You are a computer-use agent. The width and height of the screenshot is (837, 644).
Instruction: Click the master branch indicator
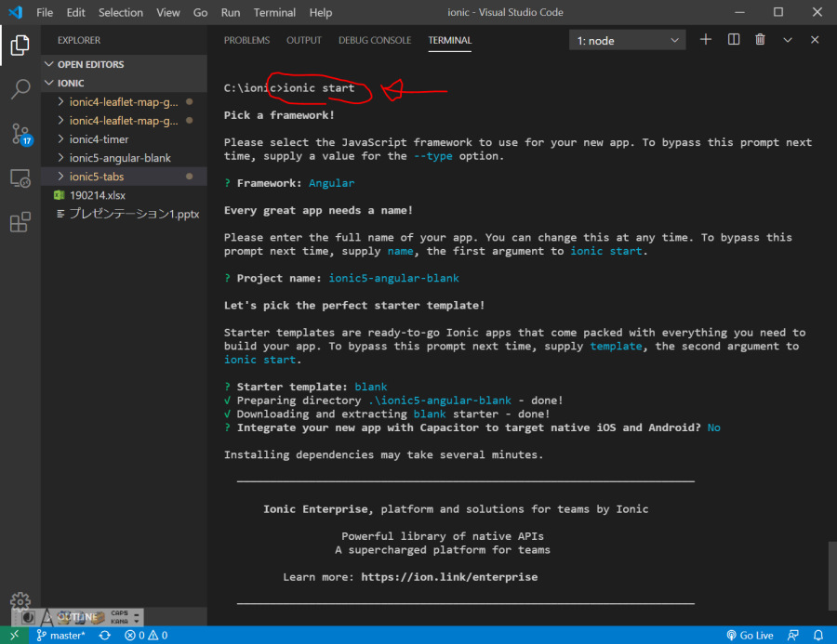coord(60,636)
